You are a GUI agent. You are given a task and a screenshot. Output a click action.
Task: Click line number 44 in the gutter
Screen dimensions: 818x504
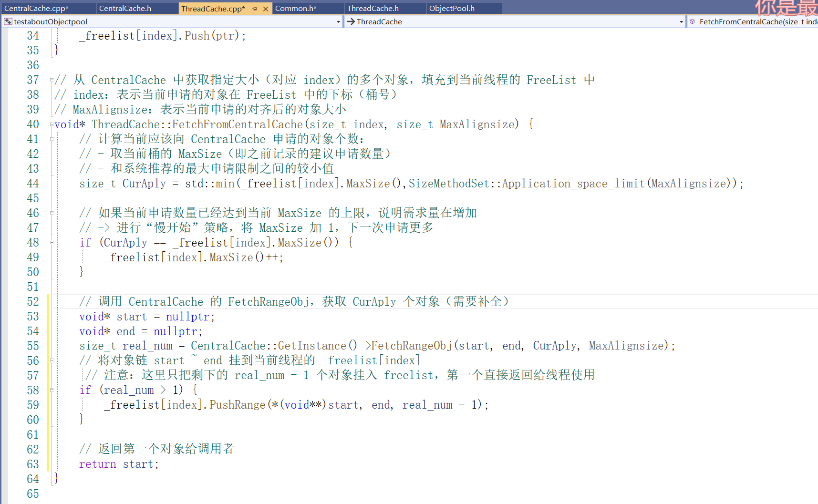click(x=33, y=184)
